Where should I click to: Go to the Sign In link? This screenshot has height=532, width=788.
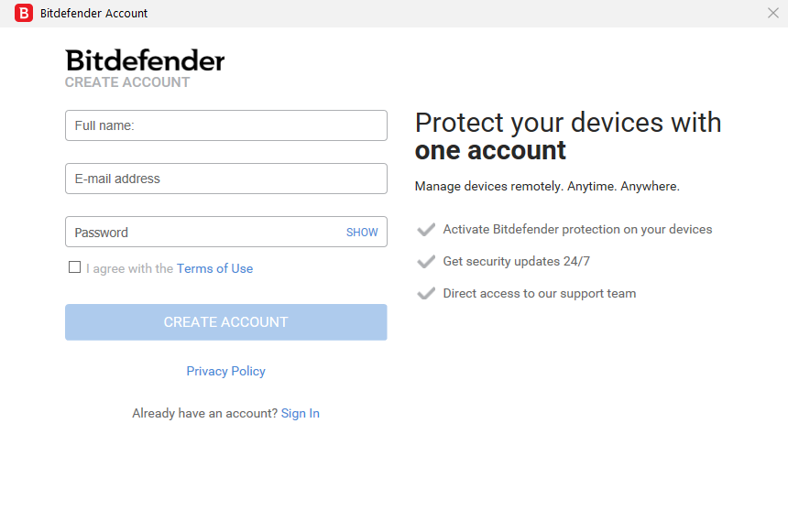[x=300, y=413]
